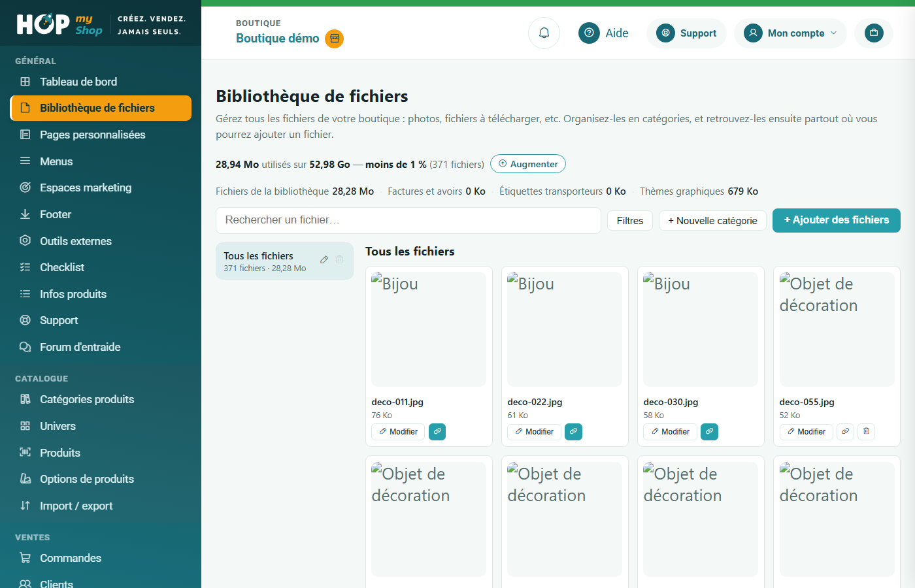Click the orange storefront icon beside Boutique démo
This screenshot has height=588, width=915.
pyautogui.click(x=335, y=39)
